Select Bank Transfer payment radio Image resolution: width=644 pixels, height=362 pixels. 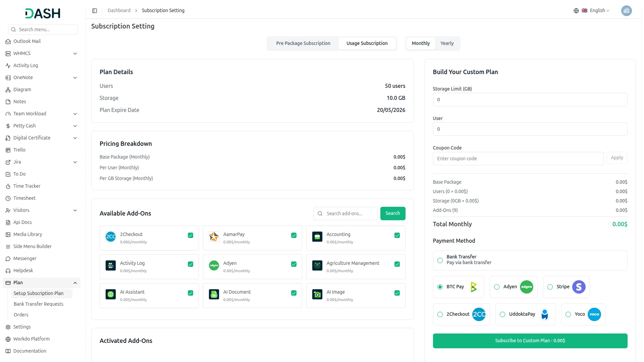(440, 260)
